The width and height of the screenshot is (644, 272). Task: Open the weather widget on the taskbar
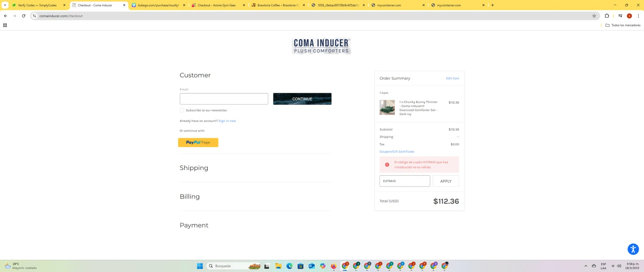tap(21, 266)
